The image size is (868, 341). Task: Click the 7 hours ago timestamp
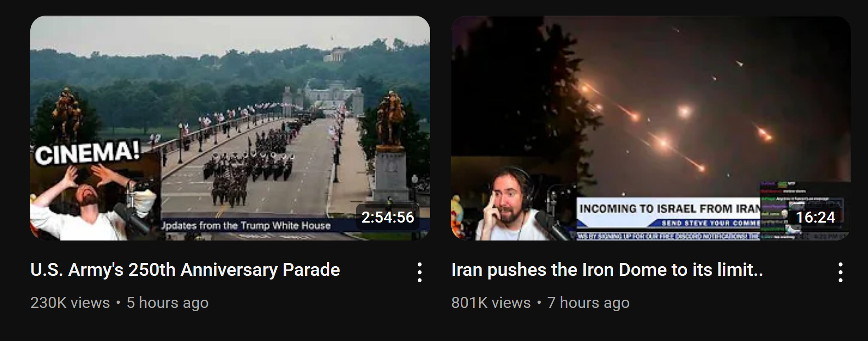click(x=588, y=303)
